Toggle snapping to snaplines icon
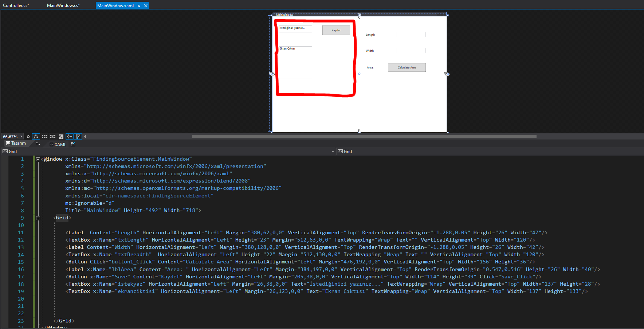The image size is (644, 329). (70, 136)
